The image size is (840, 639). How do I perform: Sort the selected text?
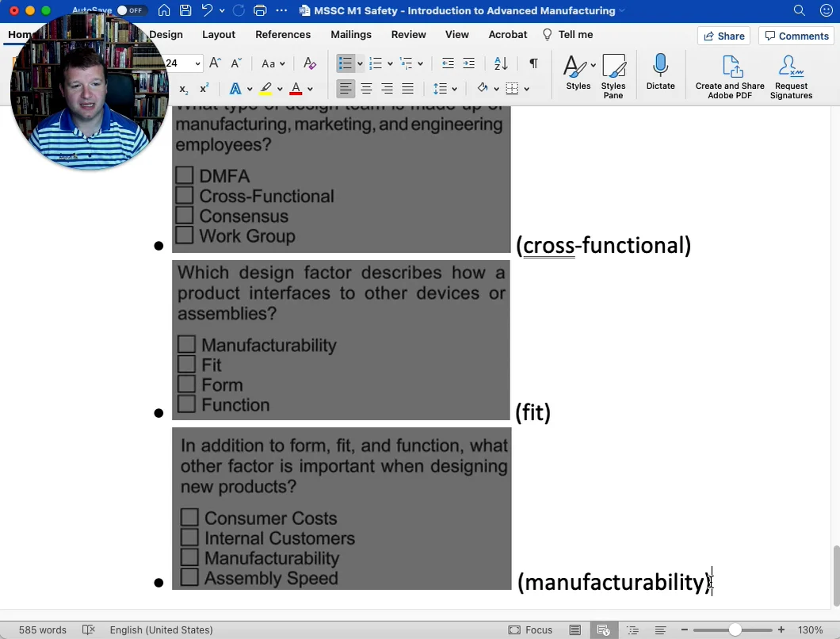[x=501, y=63]
